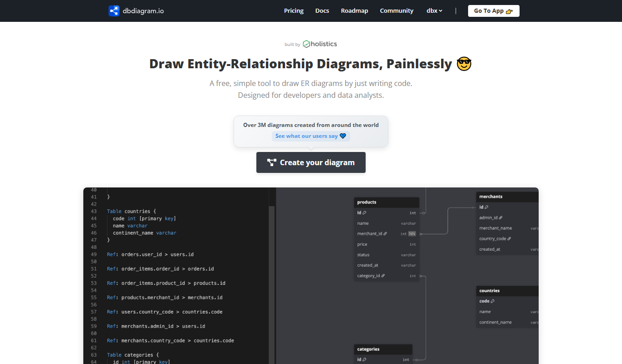This screenshot has height=364, width=622.
Task: Select the merchants table header in diagram
Action: [x=507, y=197]
